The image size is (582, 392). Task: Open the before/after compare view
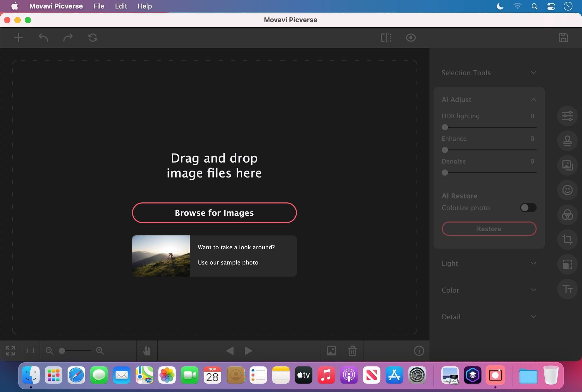coord(386,38)
